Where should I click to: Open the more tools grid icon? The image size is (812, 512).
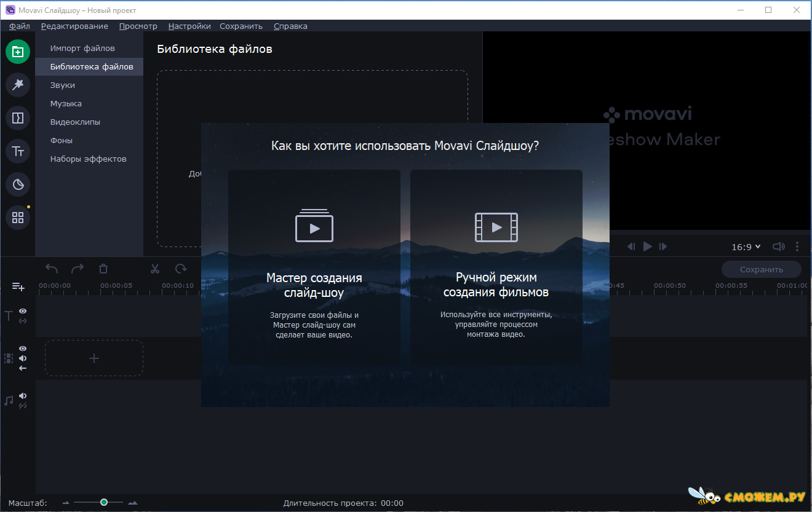[x=18, y=218]
